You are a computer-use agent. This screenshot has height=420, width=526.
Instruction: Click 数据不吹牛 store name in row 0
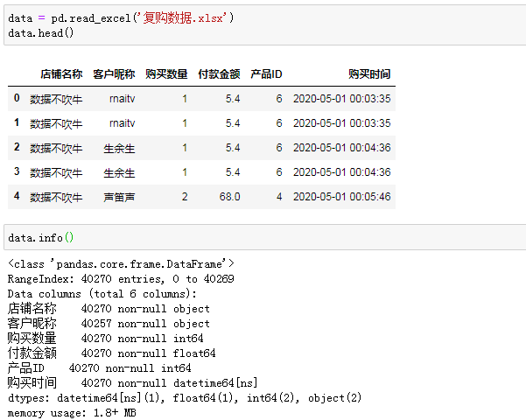point(56,99)
